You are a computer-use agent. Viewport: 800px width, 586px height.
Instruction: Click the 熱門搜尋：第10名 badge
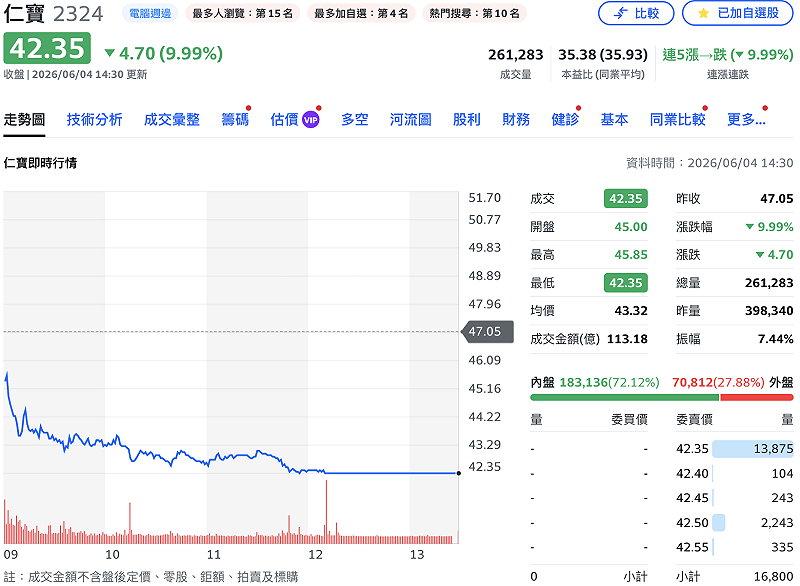point(474,13)
